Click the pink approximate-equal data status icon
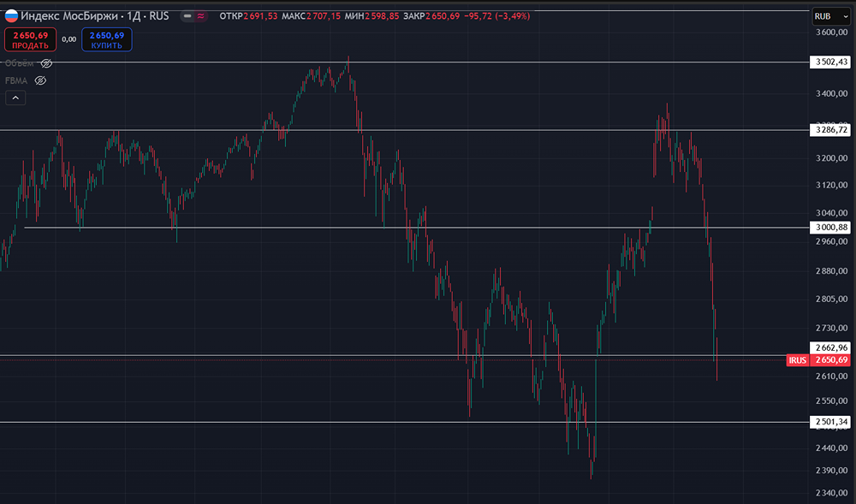The height and width of the screenshot is (504, 856). coord(201,16)
